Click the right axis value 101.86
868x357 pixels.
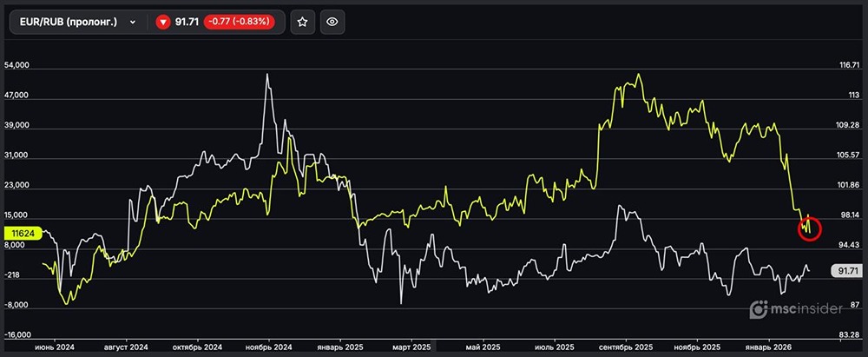click(x=849, y=185)
